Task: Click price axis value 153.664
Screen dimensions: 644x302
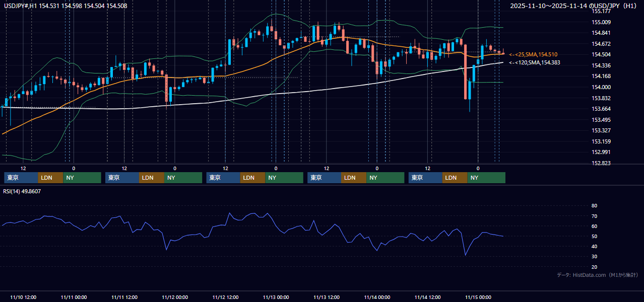Action: coord(601,109)
